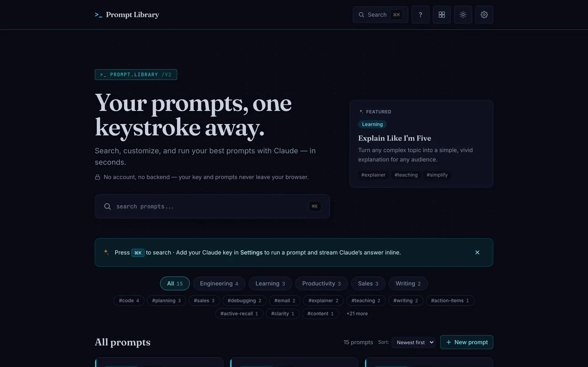
Task: Click the magnifier icon in search prompts field
Action: [x=108, y=206]
